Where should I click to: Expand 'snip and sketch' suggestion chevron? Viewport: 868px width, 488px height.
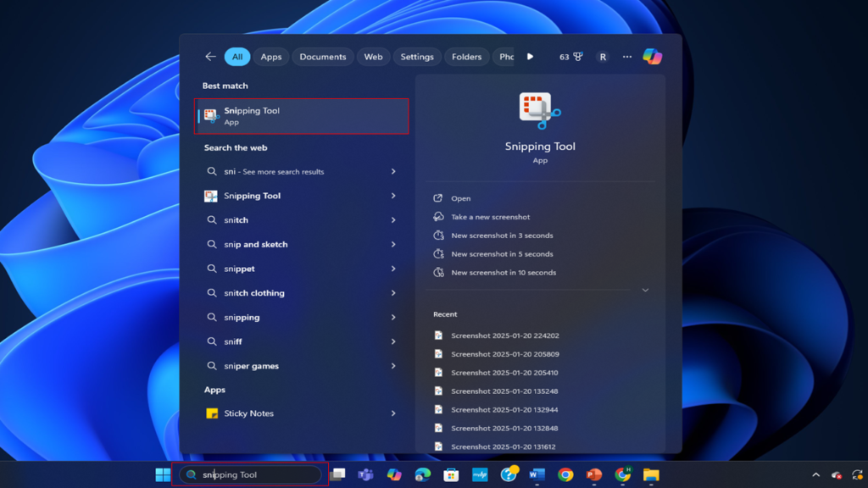click(393, 245)
